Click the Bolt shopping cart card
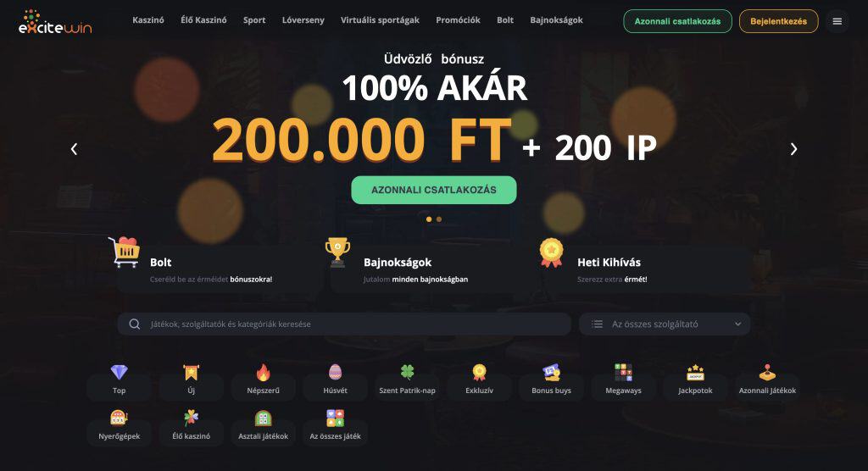 pyautogui.click(x=216, y=268)
